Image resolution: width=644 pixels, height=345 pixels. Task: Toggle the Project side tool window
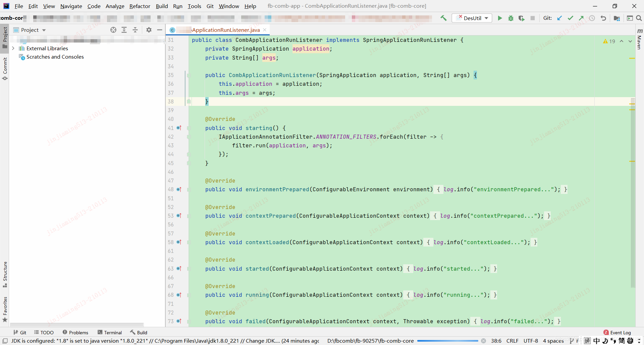[5, 38]
